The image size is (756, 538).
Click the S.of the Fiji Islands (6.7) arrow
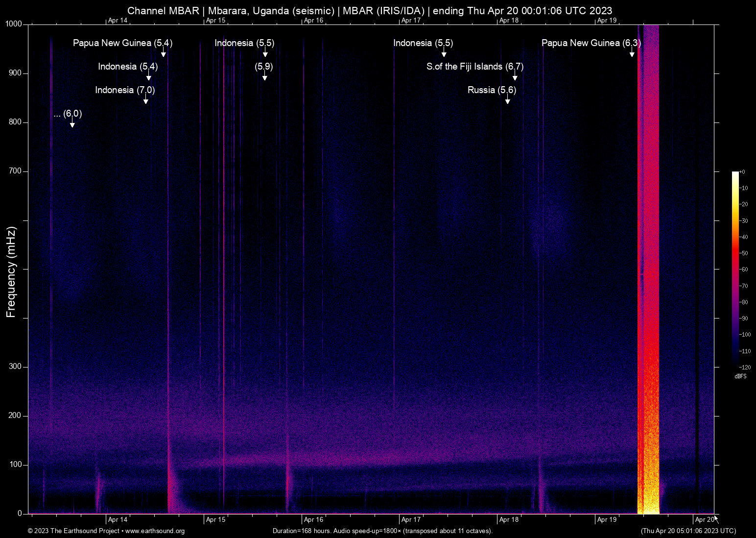515,77
